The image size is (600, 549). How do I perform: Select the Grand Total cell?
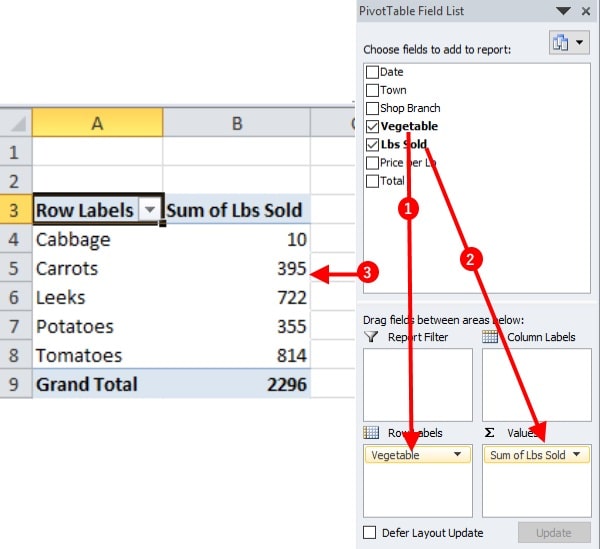97,384
